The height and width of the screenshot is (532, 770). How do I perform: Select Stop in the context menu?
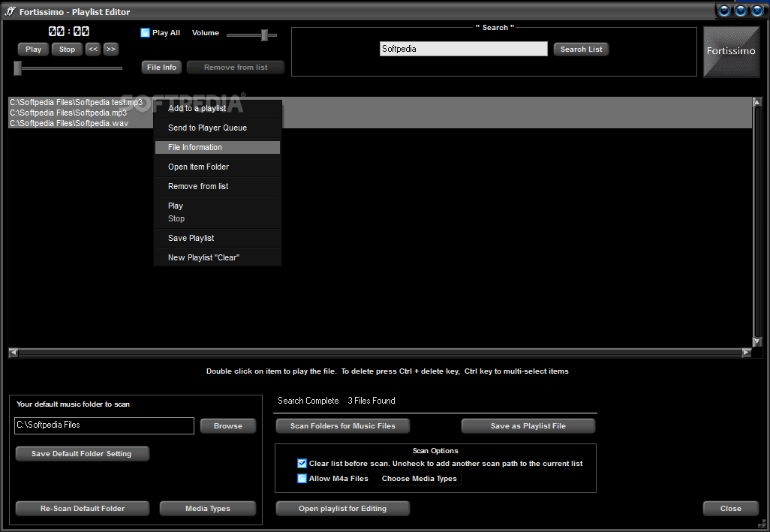point(218,219)
